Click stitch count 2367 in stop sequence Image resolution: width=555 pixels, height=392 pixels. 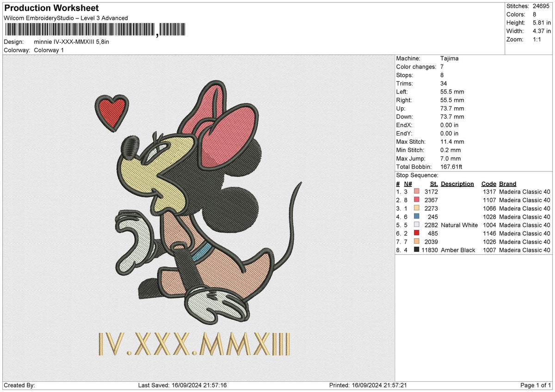[x=431, y=200]
